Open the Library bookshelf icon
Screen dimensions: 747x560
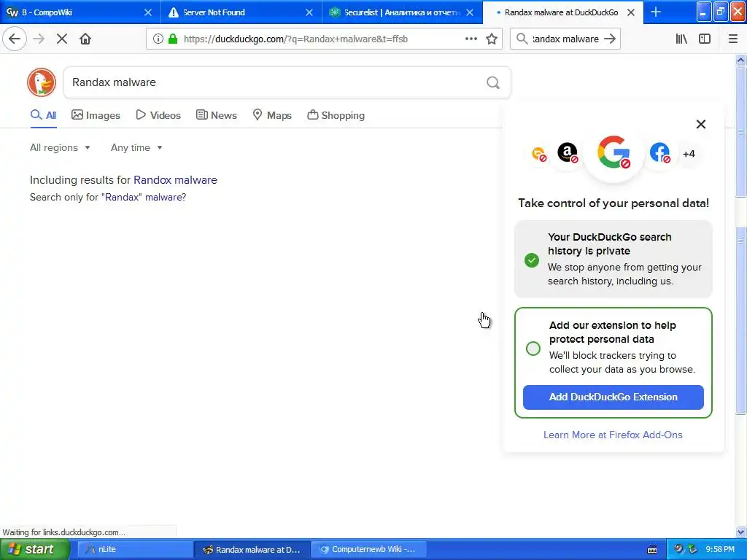coord(681,39)
